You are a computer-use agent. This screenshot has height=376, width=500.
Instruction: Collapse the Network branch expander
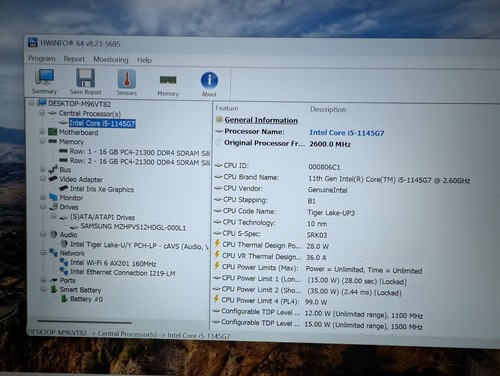(x=43, y=253)
